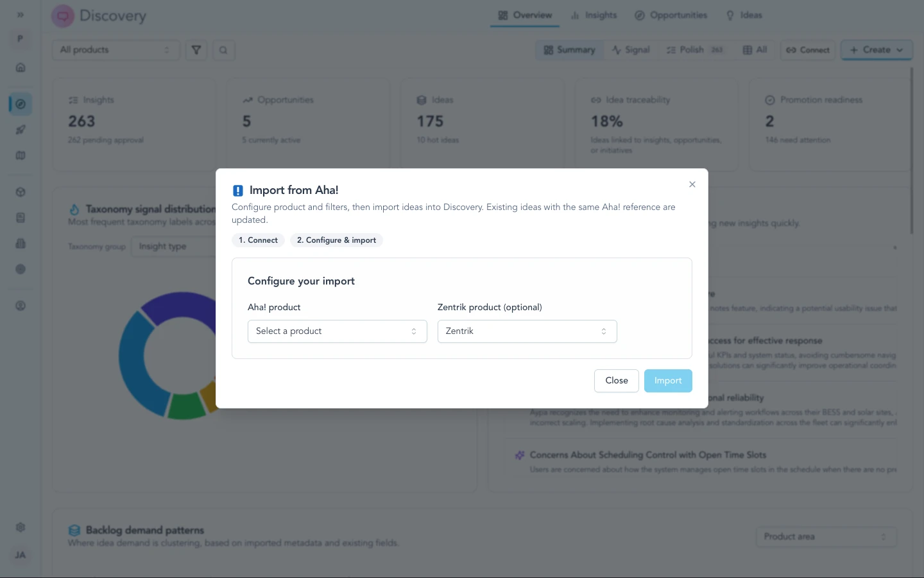This screenshot has width=924, height=578.
Task: Open the map icon in the left sidebar
Action: tap(21, 155)
